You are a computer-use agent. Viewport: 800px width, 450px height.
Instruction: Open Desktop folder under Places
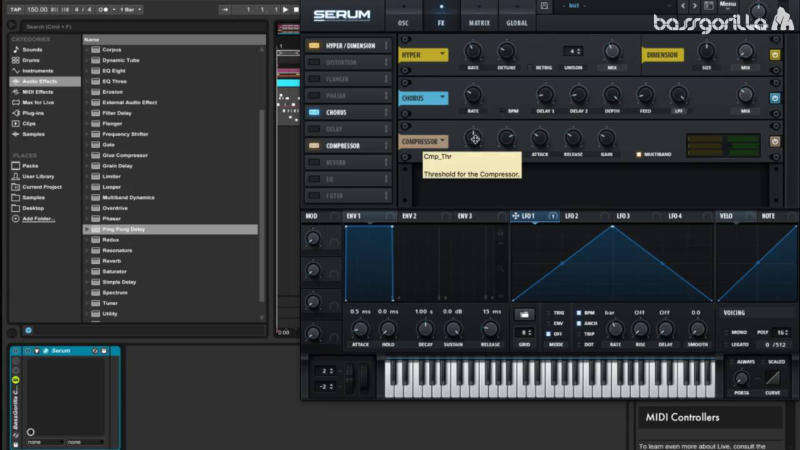click(33, 208)
